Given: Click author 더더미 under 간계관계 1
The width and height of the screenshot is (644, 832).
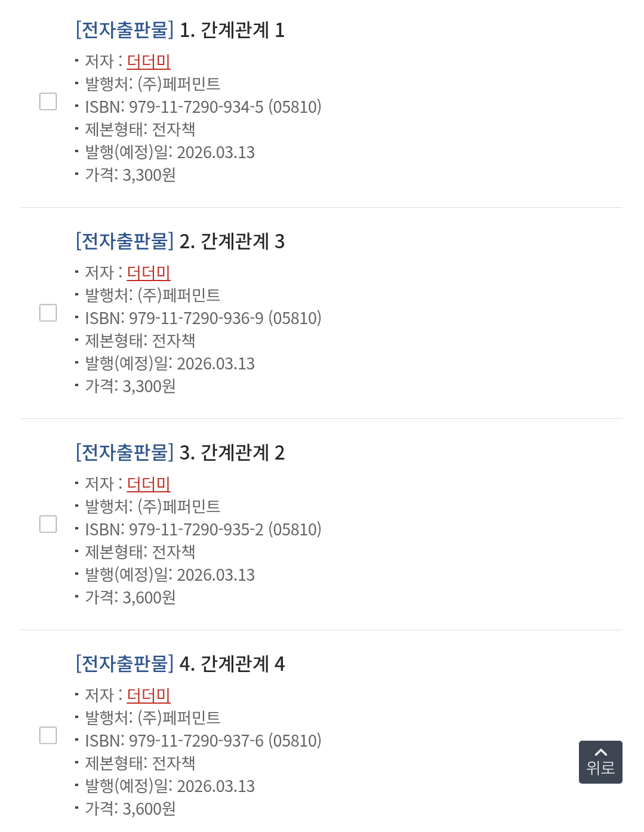Looking at the screenshot, I should point(149,61).
